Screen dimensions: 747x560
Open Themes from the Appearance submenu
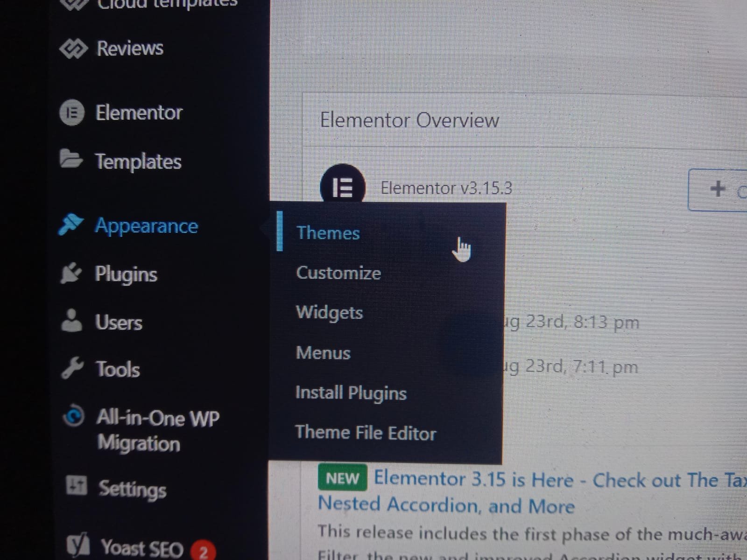(328, 233)
